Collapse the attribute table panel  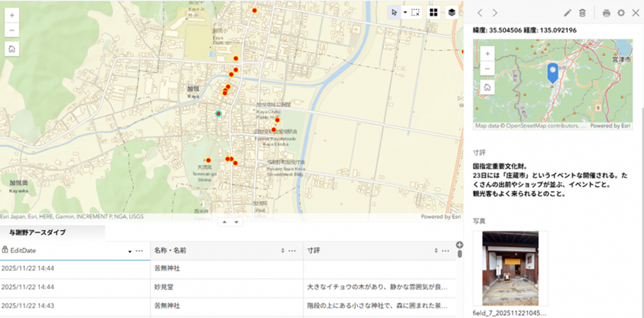(236, 222)
